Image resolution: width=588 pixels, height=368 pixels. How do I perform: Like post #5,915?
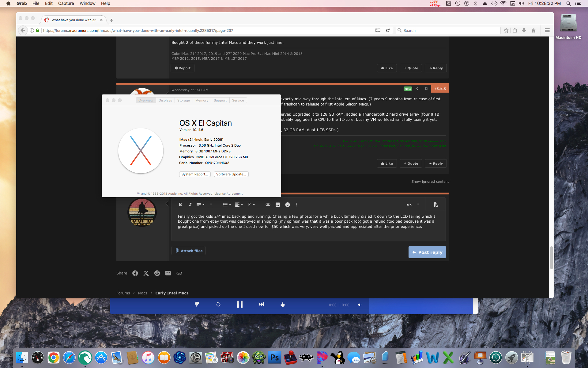click(387, 163)
